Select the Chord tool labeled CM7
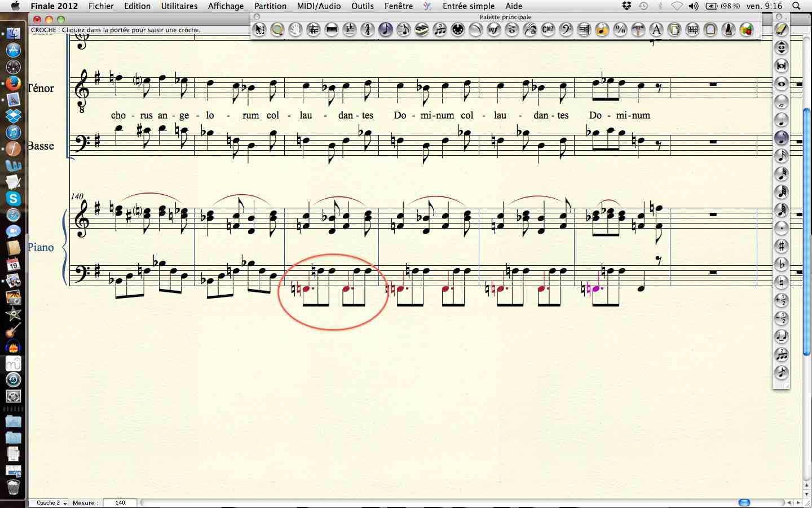 548,29
